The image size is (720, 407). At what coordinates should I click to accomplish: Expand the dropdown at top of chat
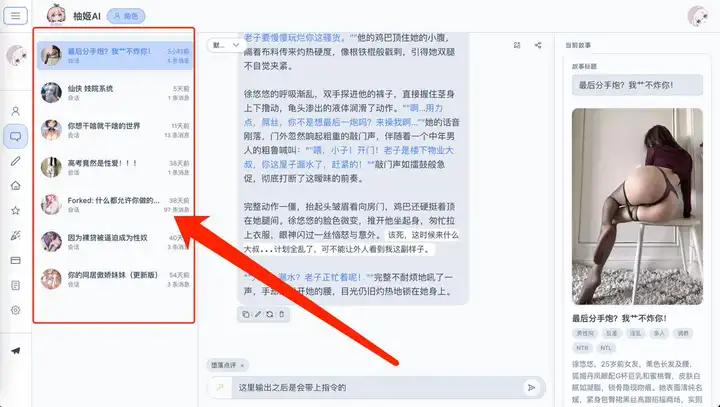pos(221,45)
